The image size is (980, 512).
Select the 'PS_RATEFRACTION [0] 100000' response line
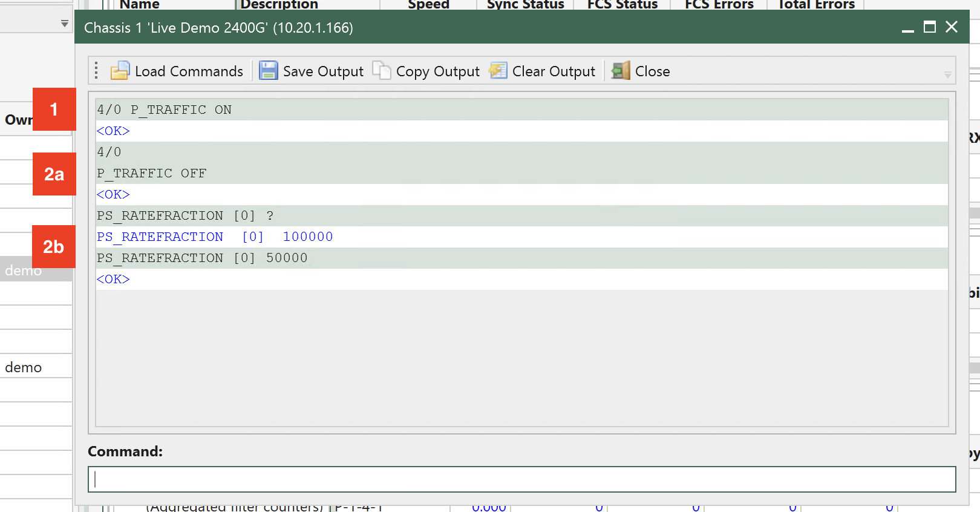tap(521, 237)
